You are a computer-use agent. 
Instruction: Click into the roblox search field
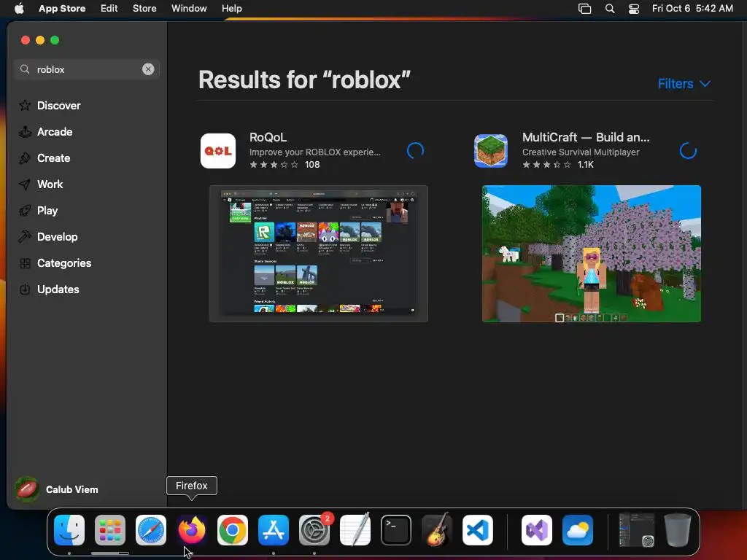86,69
